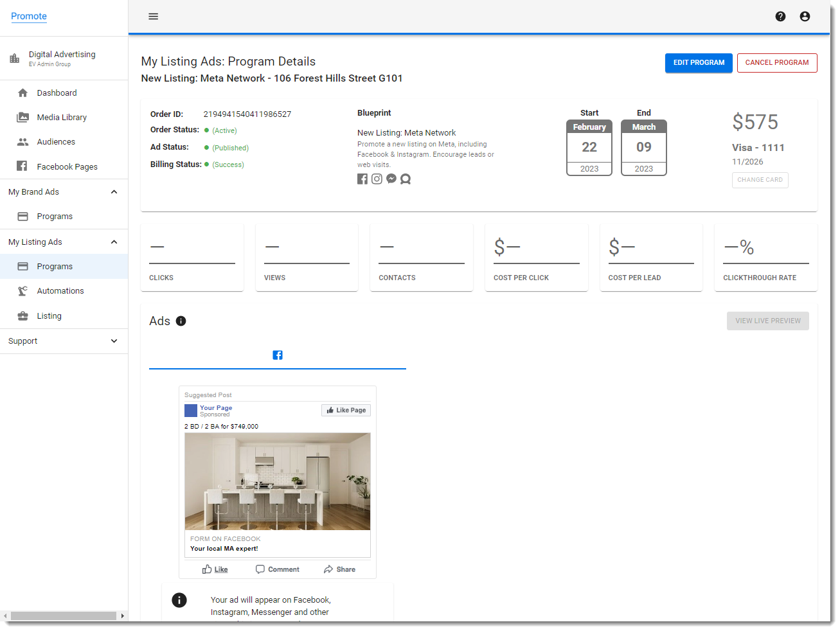
Task: Click the Edit Program button
Action: [699, 63]
